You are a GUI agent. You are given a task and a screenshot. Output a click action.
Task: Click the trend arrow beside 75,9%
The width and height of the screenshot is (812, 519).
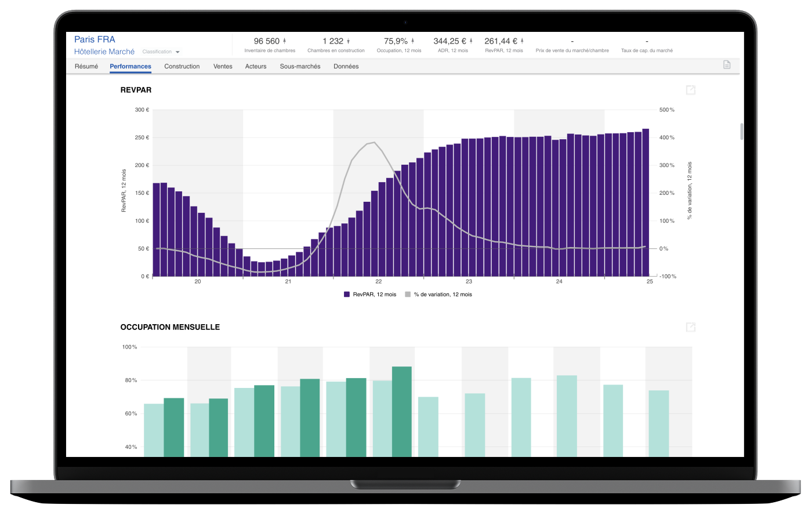[x=413, y=41]
